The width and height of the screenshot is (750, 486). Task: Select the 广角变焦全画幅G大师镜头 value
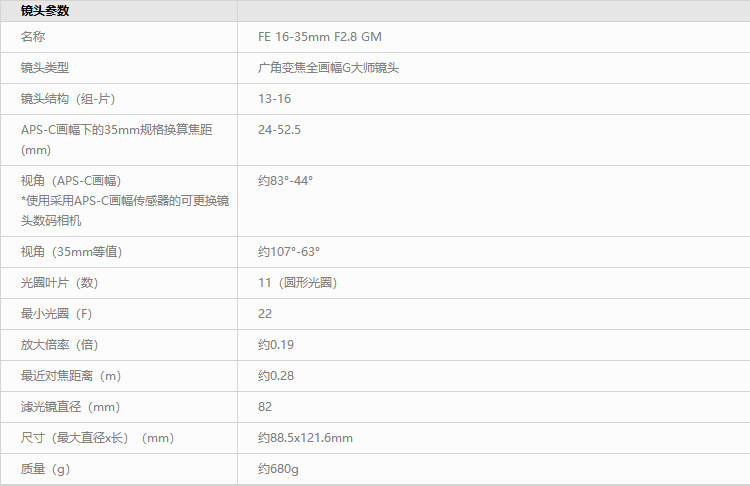328,68
